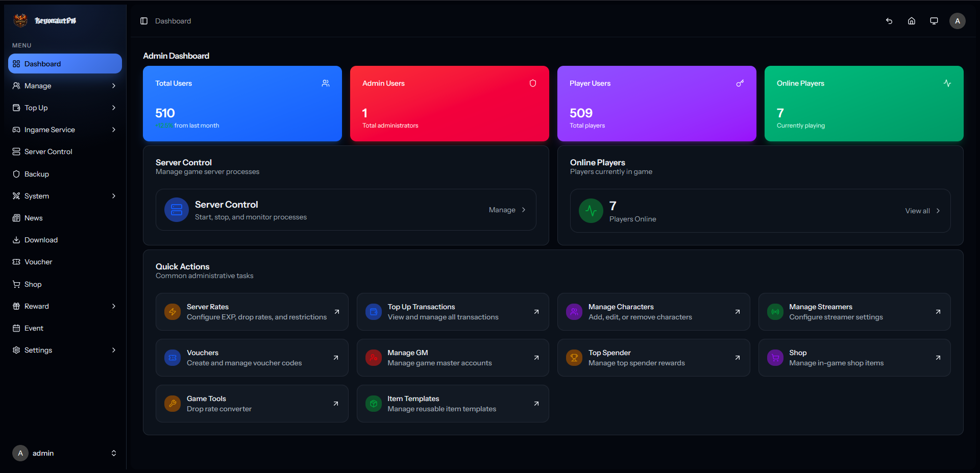Click the Game Tools wrench icon
Image resolution: width=980 pixels, height=473 pixels.
tap(173, 404)
